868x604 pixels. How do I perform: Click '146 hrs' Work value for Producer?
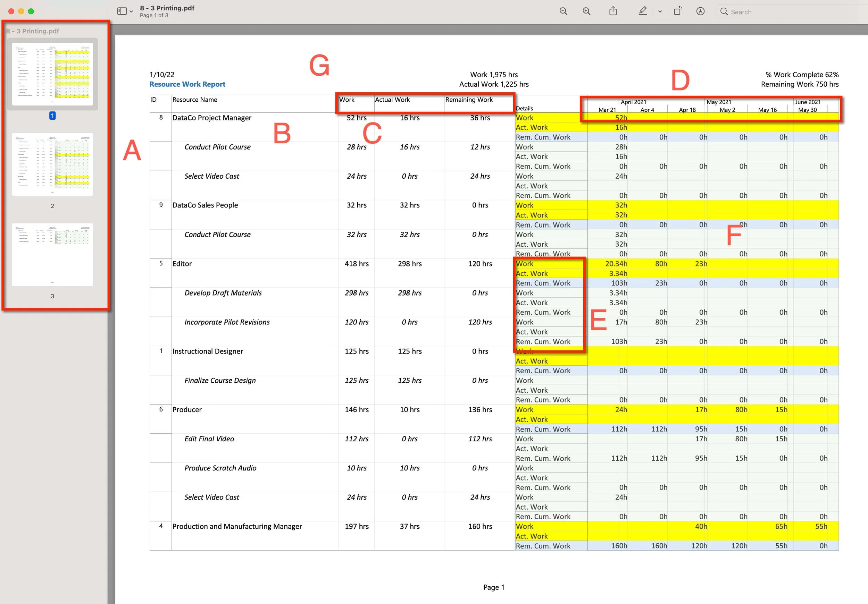tap(357, 409)
